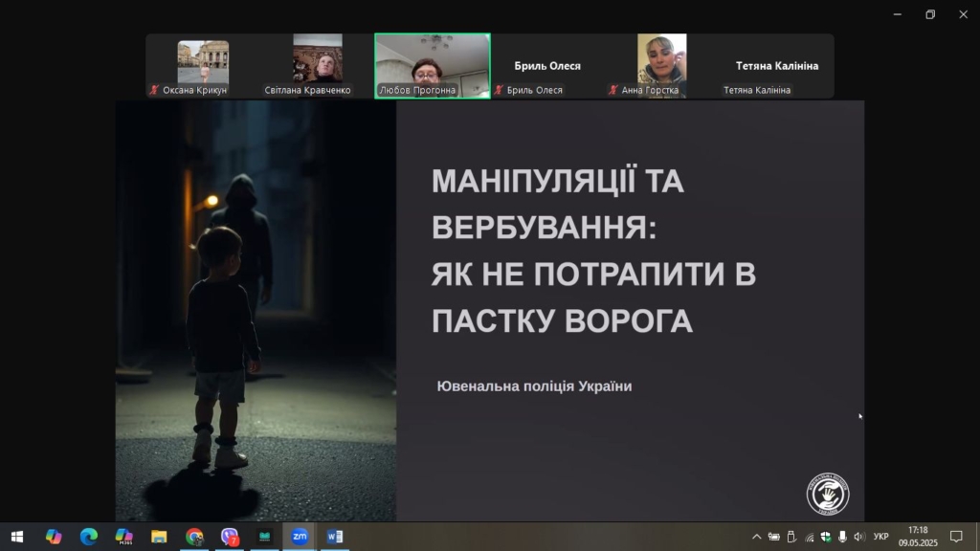Screen dimensions: 980x551
Task: Click the Windows Start button
Action: point(16,537)
